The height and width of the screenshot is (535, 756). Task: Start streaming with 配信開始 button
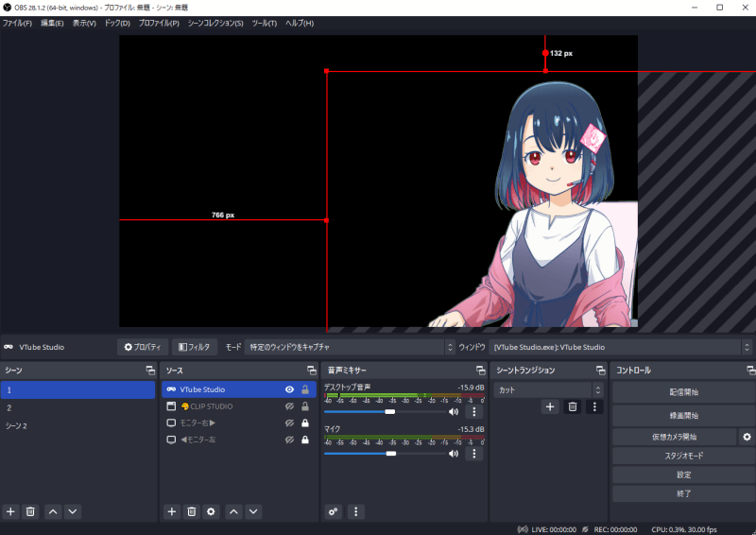[683, 392]
